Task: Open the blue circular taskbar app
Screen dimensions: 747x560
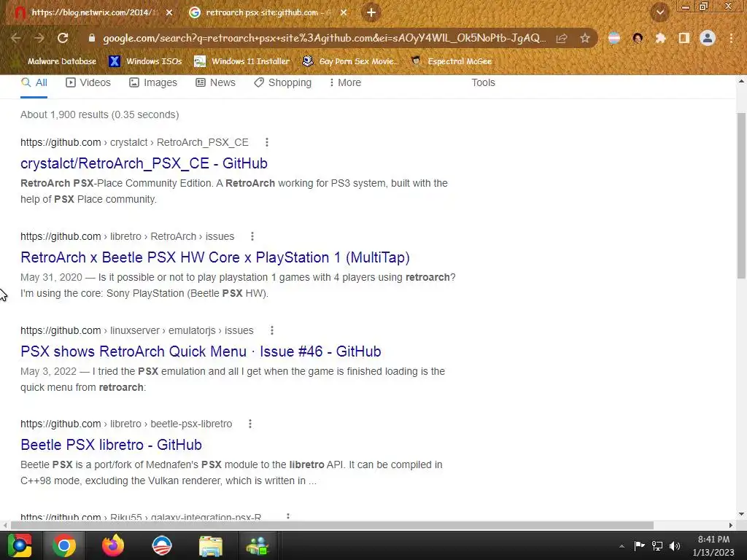Action: point(161,545)
